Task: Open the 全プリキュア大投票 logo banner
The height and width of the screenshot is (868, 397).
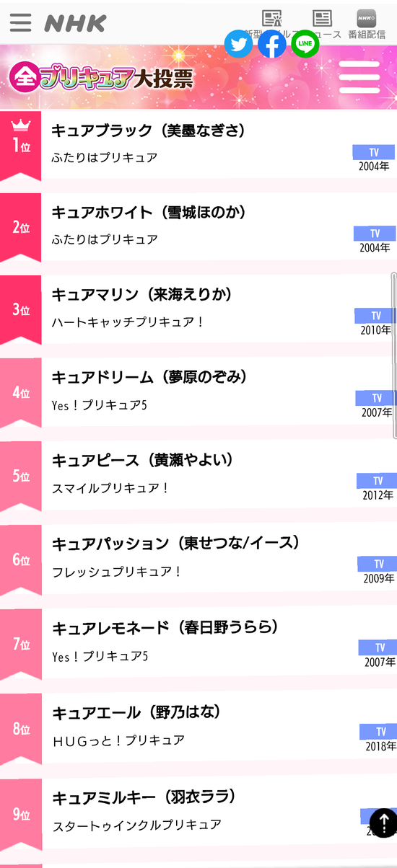Action: coord(102,77)
